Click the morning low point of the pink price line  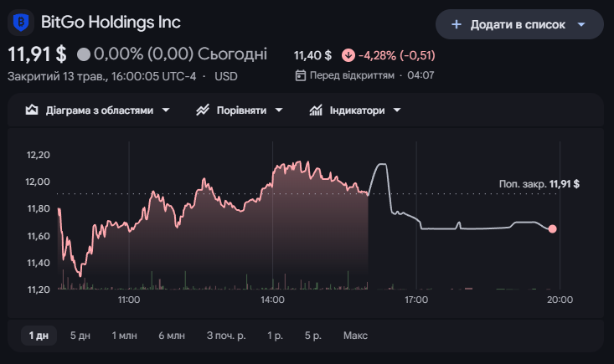[x=80, y=275]
